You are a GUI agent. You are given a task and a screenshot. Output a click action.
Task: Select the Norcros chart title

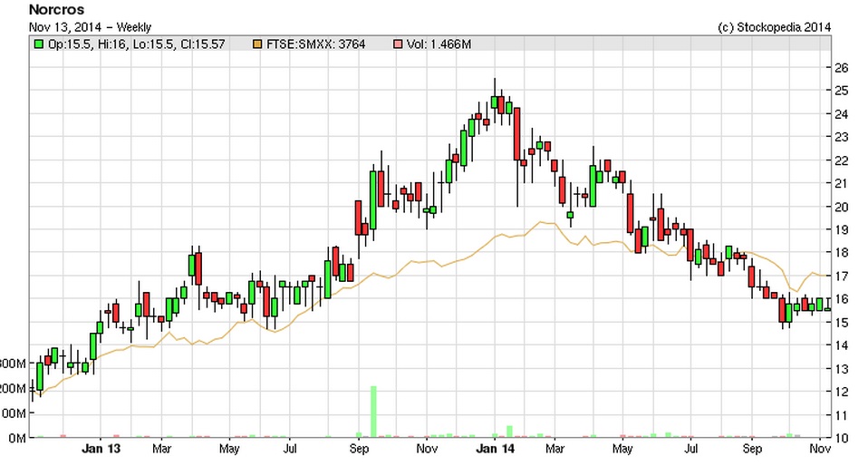56,9
